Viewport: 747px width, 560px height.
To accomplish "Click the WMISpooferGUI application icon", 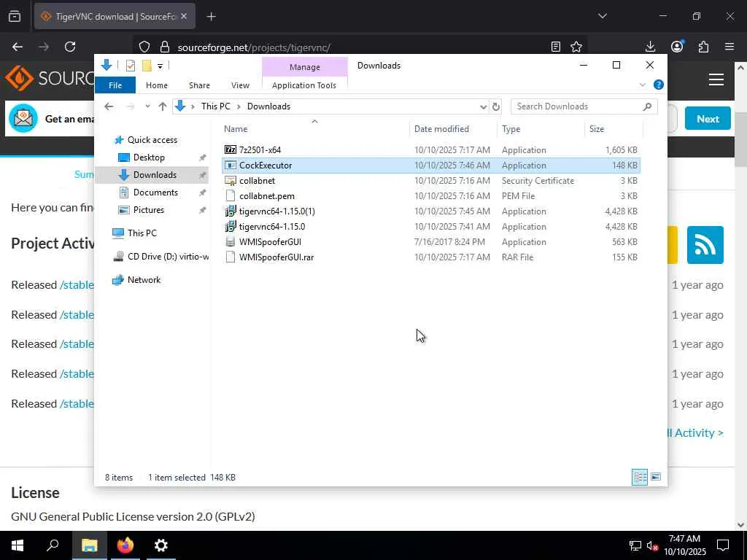I will pos(230,241).
